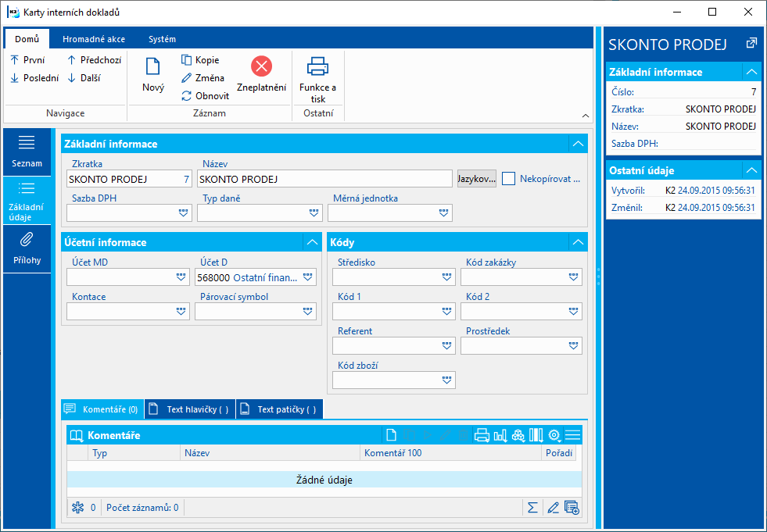The width and height of the screenshot is (767, 532).
Task: Collapse the ribbon with bottom-right chevron
Action: pos(585,116)
